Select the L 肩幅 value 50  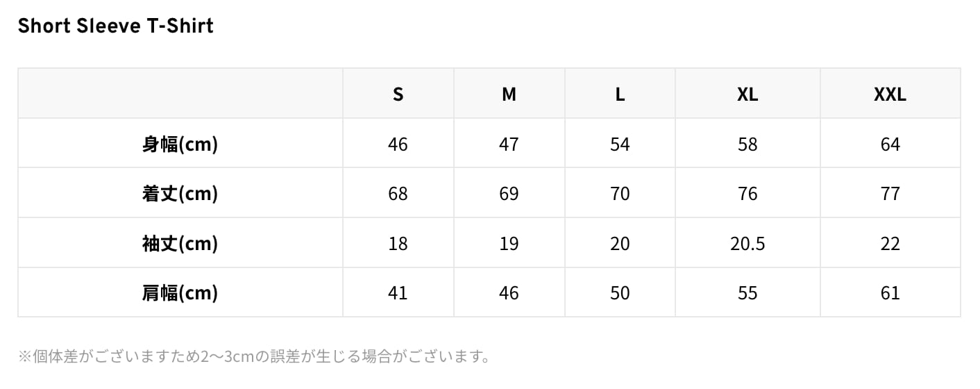(x=620, y=293)
